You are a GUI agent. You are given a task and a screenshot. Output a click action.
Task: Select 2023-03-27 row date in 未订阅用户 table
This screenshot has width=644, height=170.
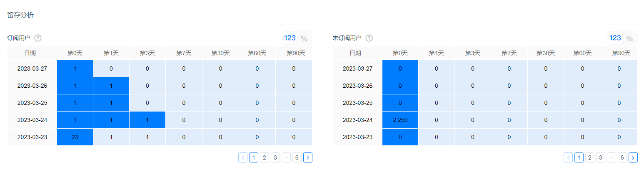tap(357, 69)
